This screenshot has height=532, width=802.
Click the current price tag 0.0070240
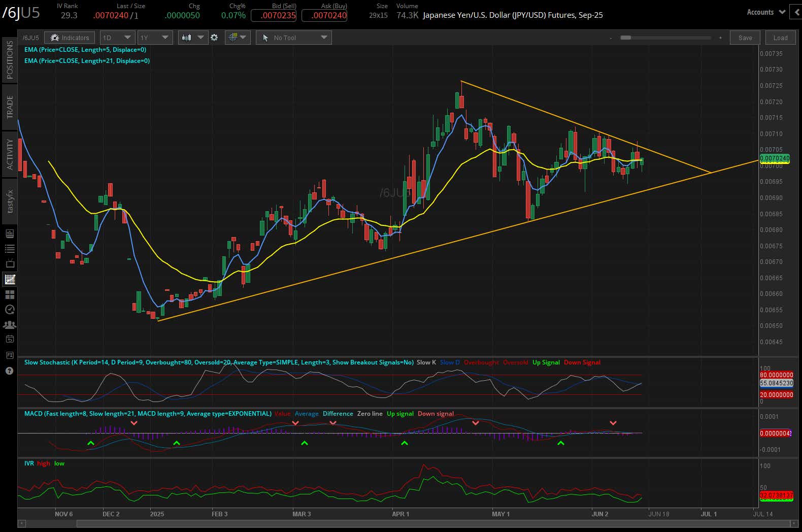tap(775, 158)
